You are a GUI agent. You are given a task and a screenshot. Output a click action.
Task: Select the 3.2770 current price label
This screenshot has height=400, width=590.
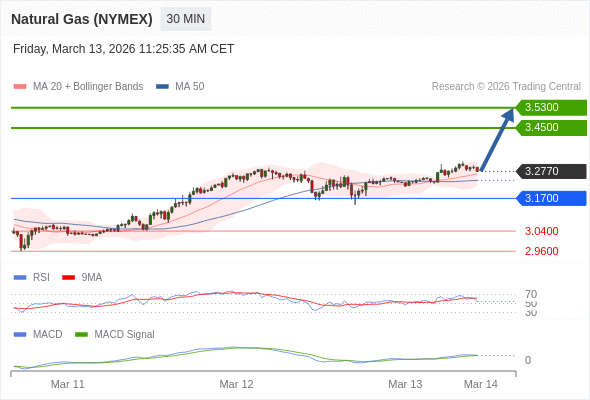551,172
